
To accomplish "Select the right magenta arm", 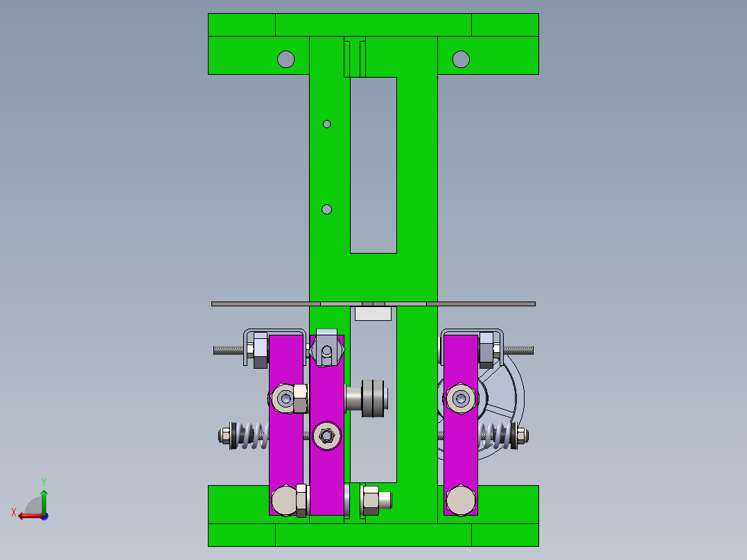I will click(x=461, y=424).
